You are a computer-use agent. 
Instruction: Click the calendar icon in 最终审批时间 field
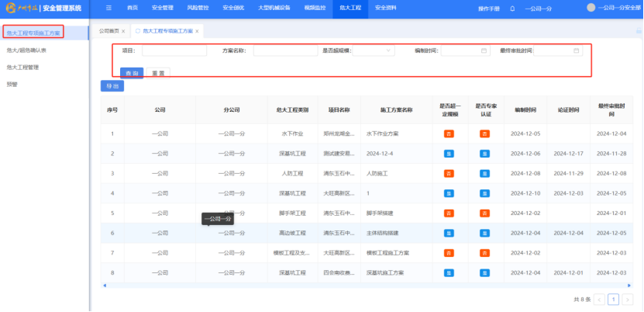pyautogui.click(x=577, y=50)
